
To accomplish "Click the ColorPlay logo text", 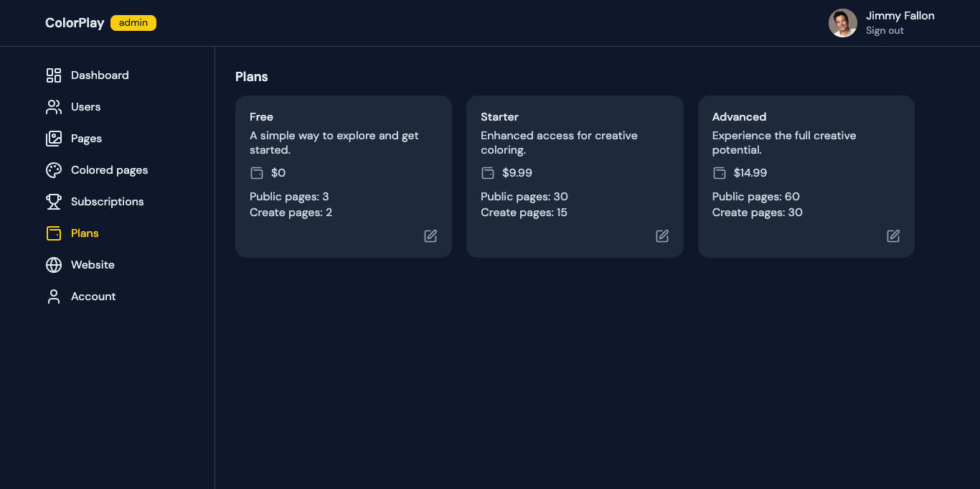I will click(x=75, y=23).
